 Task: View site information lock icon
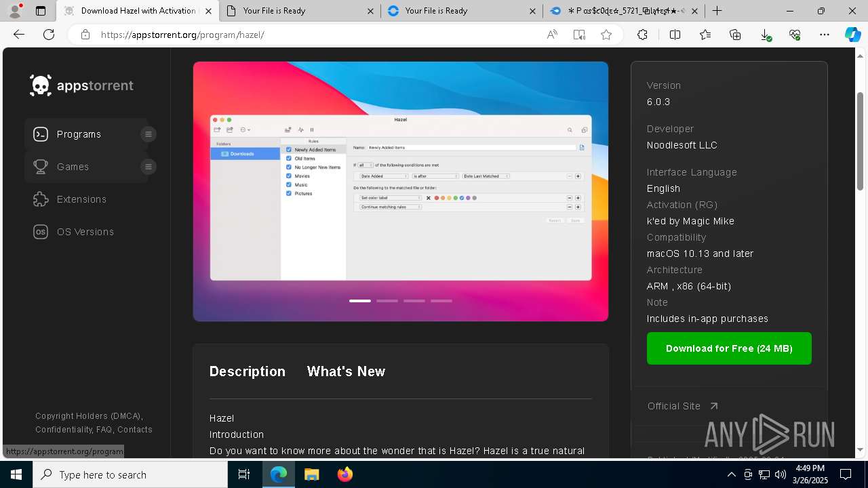[x=85, y=35]
